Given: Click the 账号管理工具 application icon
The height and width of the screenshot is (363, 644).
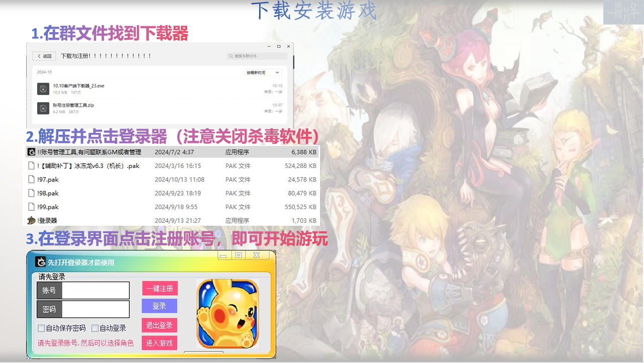Looking at the screenshot, I should click(x=31, y=152).
